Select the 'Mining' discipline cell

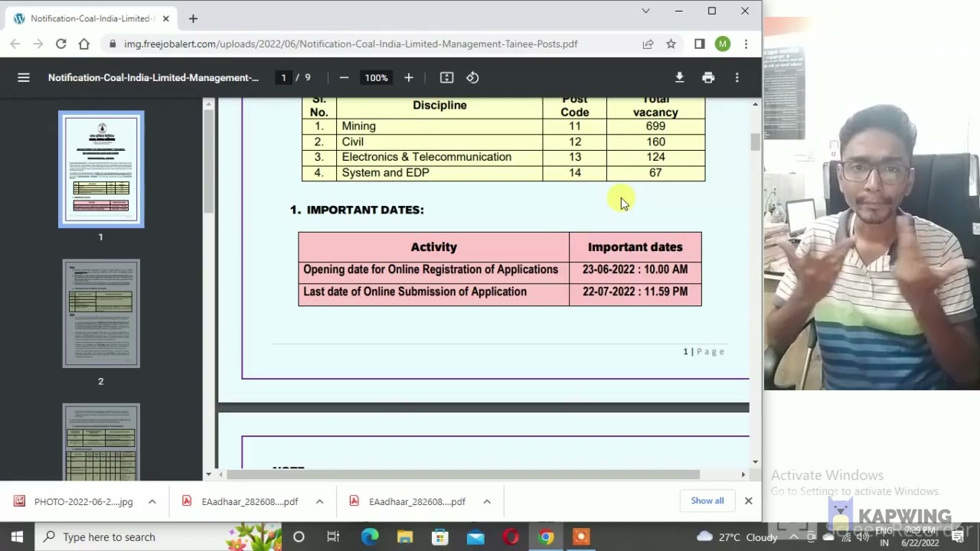[439, 126]
